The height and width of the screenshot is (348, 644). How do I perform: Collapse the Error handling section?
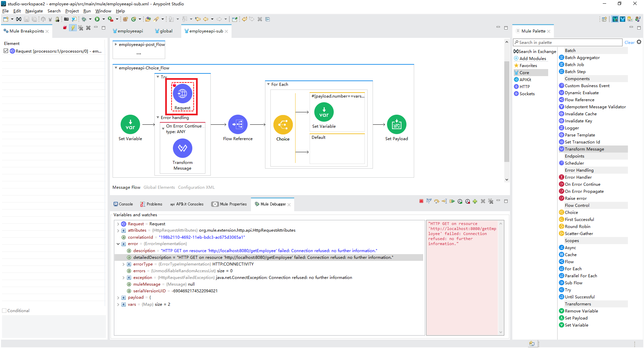point(158,117)
